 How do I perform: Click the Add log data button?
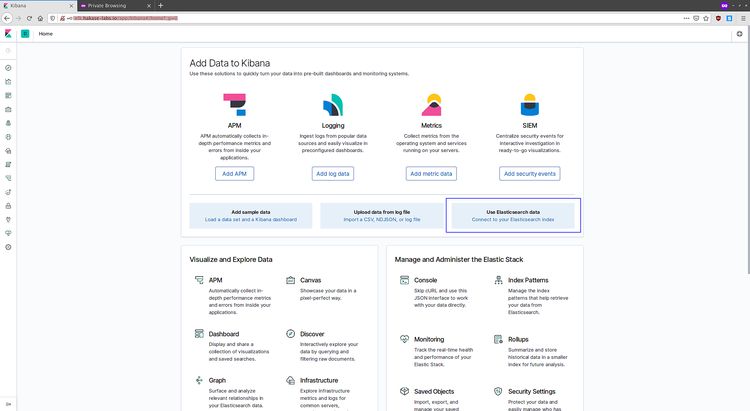(x=333, y=174)
